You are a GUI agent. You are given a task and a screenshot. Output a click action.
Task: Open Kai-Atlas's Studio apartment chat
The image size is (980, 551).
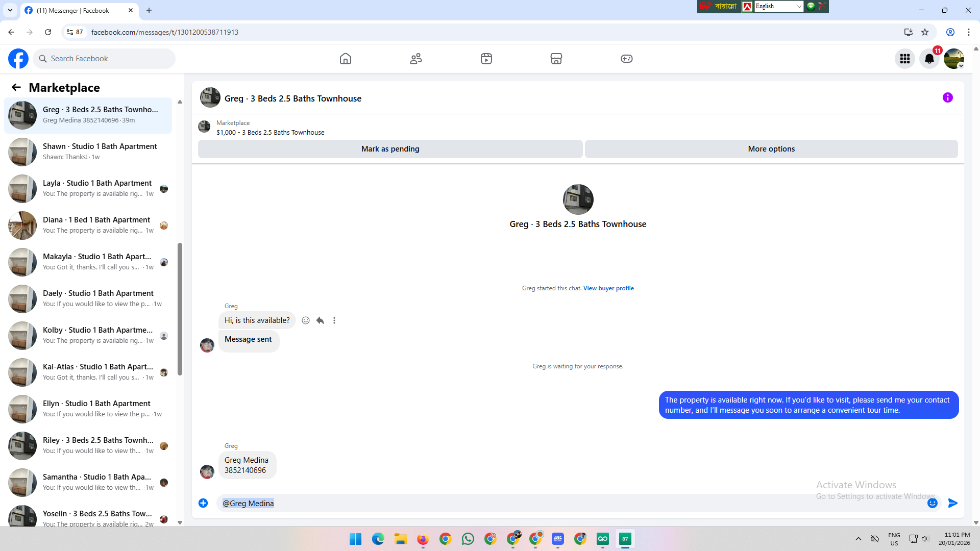pos(88,372)
